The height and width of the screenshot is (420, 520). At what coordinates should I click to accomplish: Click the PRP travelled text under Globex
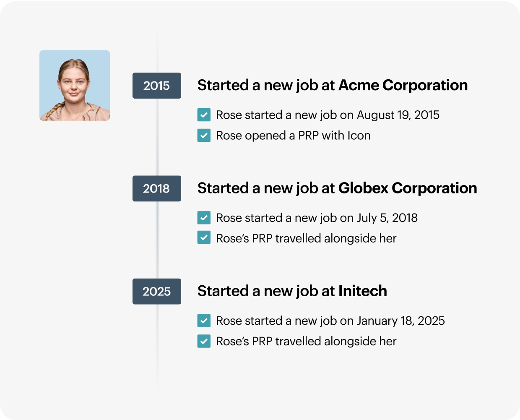click(x=306, y=238)
